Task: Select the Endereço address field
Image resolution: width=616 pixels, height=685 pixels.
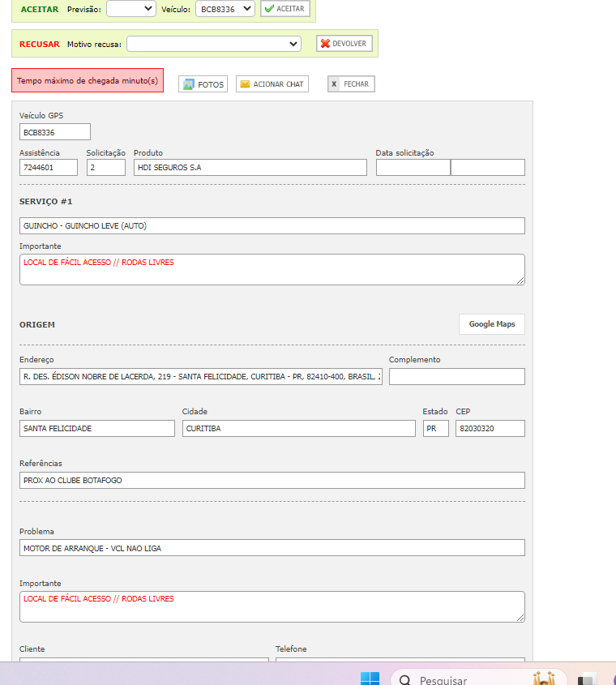Action: (201, 377)
